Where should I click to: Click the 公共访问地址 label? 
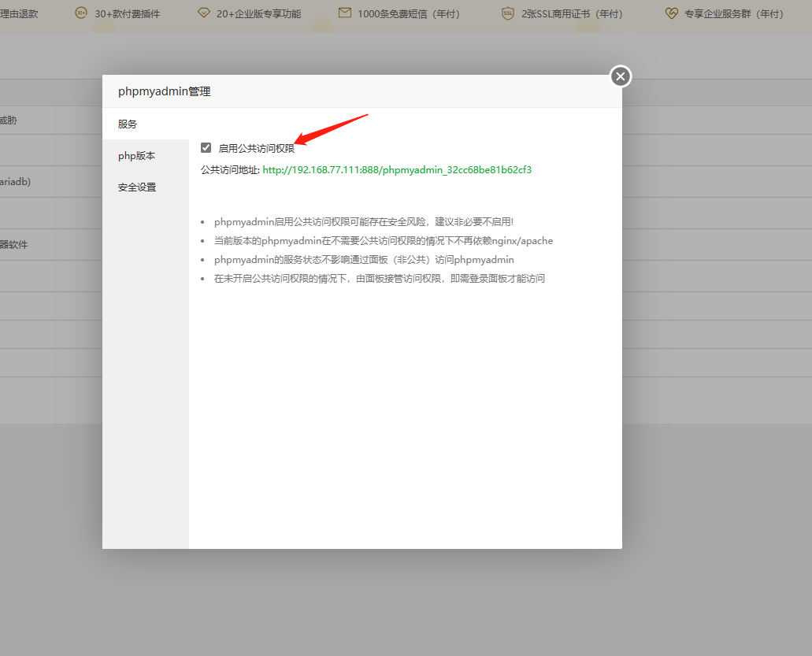[x=230, y=170]
